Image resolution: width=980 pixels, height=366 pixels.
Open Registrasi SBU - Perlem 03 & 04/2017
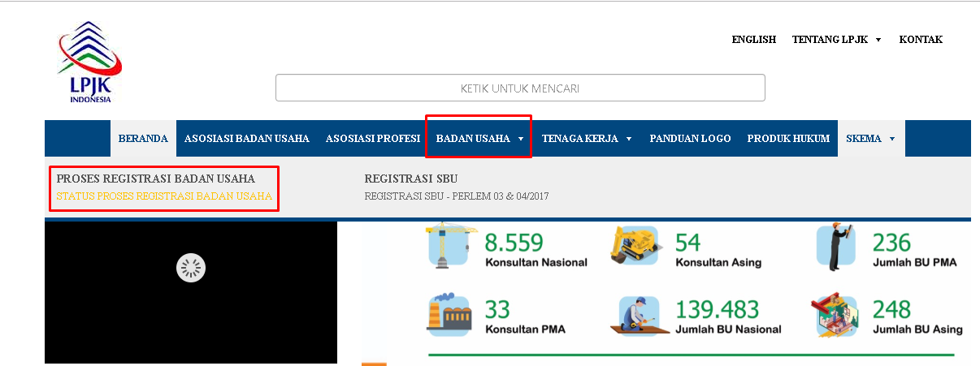[457, 196]
